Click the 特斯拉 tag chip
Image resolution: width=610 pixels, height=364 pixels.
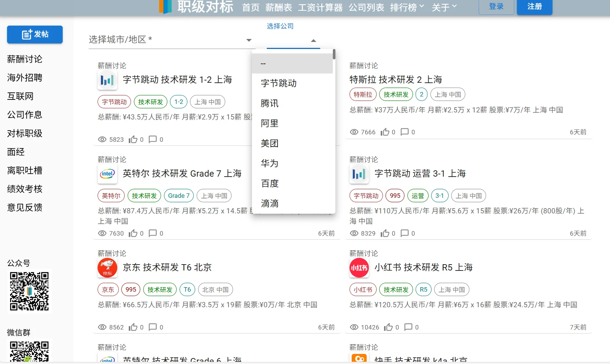point(363,95)
